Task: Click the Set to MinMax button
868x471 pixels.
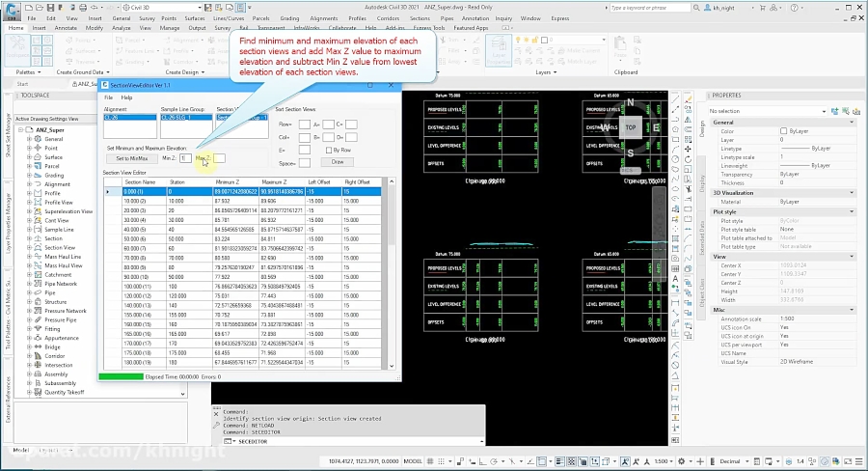Action: click(x=132, y=158)
